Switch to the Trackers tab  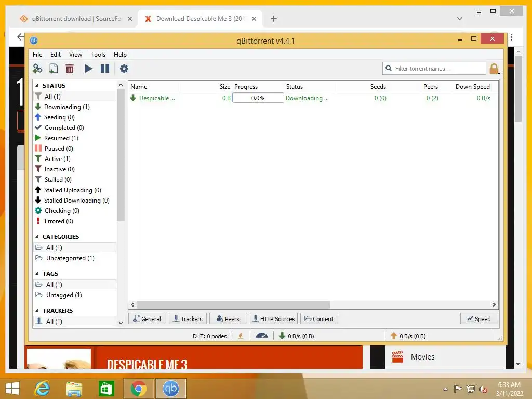188,319
